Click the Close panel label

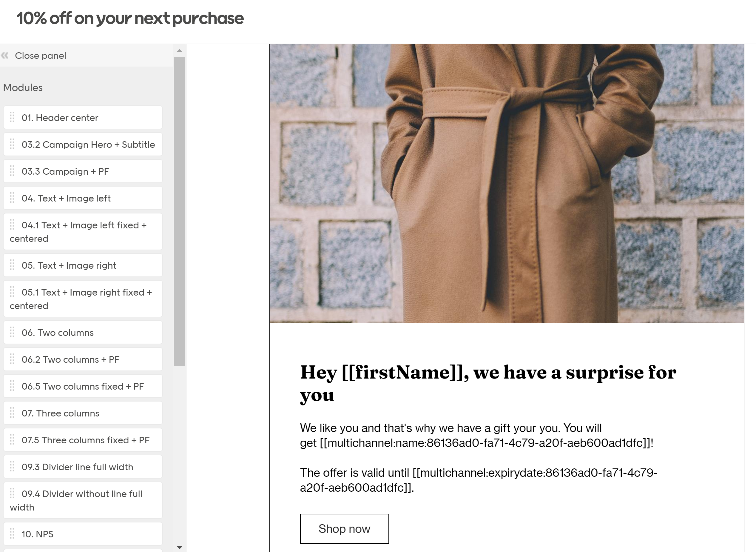pyautogui.click(x=40, y=56)
